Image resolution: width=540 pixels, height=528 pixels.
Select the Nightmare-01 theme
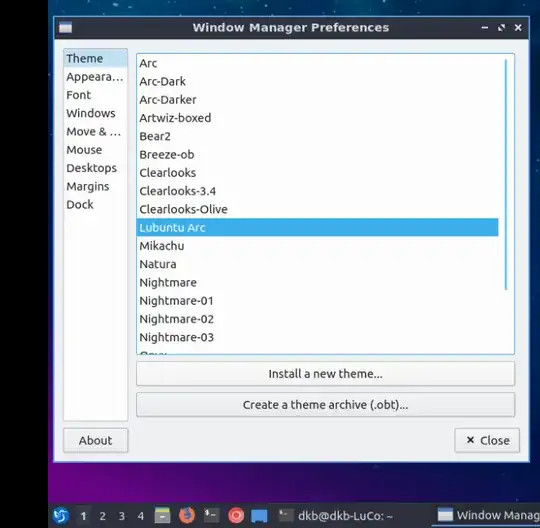[317, 301]
